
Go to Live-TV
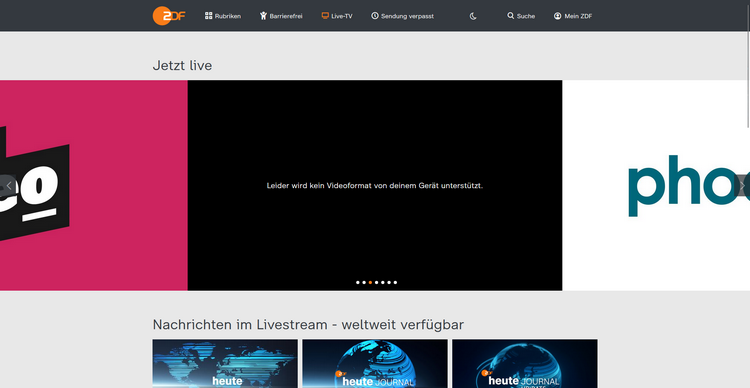pos(337,16)
